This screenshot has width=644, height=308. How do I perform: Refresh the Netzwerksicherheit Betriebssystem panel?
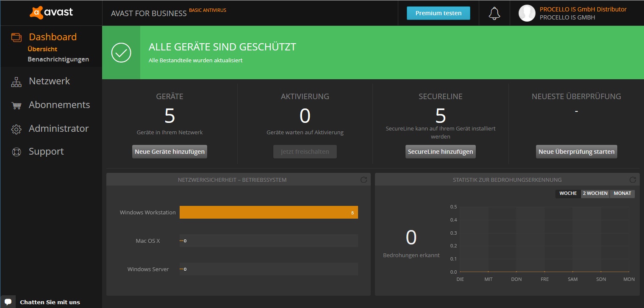(364, 180)
